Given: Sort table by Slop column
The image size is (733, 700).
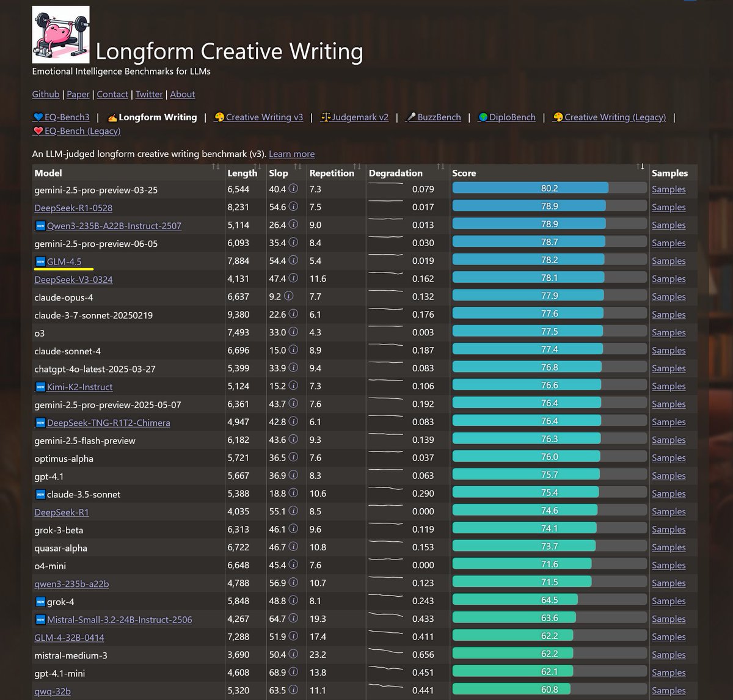Looking at the screenshot, I should click(286, 173).
